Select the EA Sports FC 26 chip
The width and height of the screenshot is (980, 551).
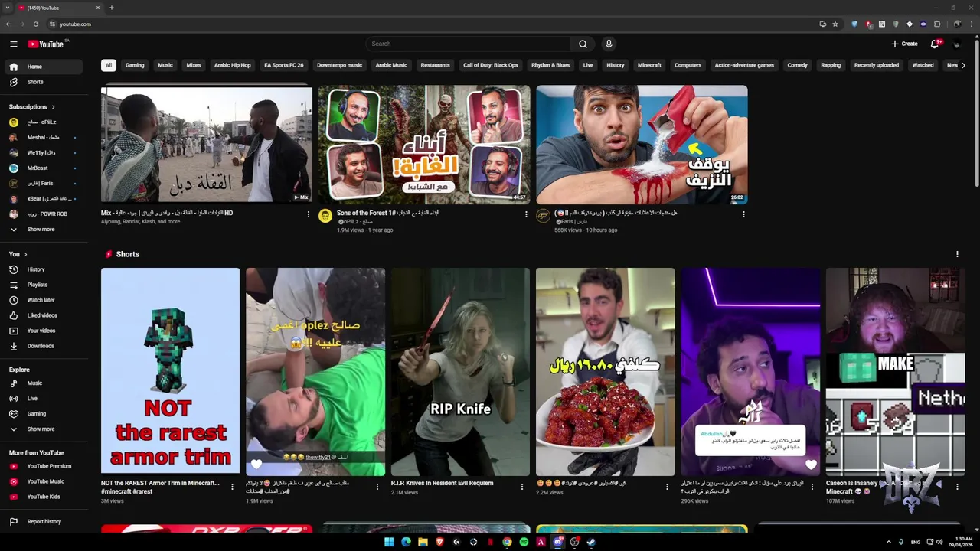tap(283, 65)
